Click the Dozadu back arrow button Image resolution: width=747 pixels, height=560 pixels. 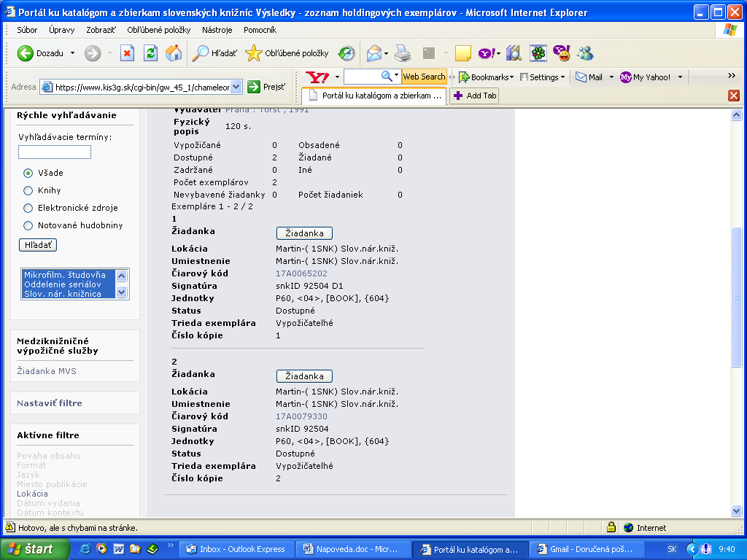[26, 53]
